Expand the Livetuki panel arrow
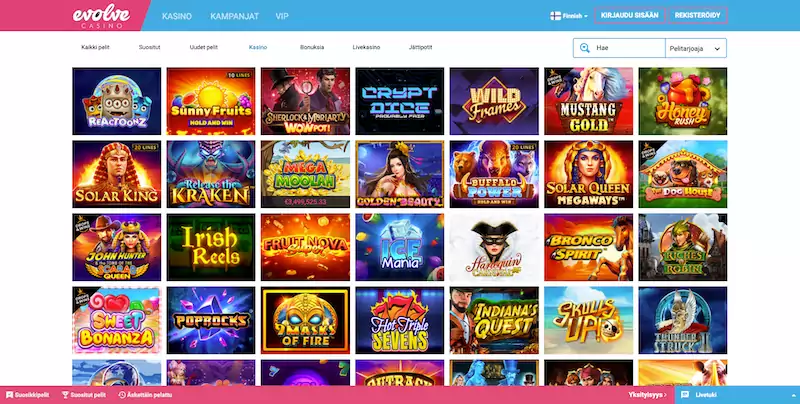The width and height of the screenshot is (800, 404). tap(793, 395)
